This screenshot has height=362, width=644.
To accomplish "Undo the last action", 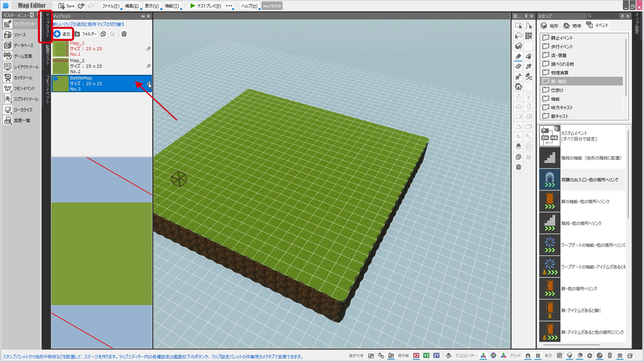I will pyautogui.click(x=81, y=6).
